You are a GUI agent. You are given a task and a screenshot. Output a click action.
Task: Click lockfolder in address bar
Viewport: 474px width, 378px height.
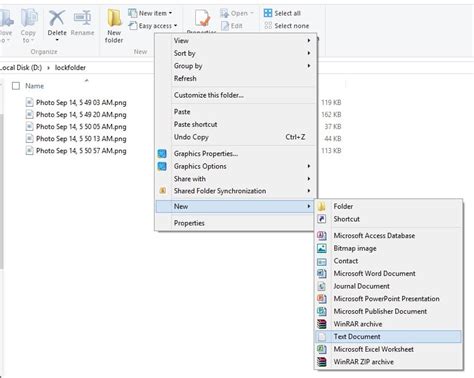(x=70, y=68)
